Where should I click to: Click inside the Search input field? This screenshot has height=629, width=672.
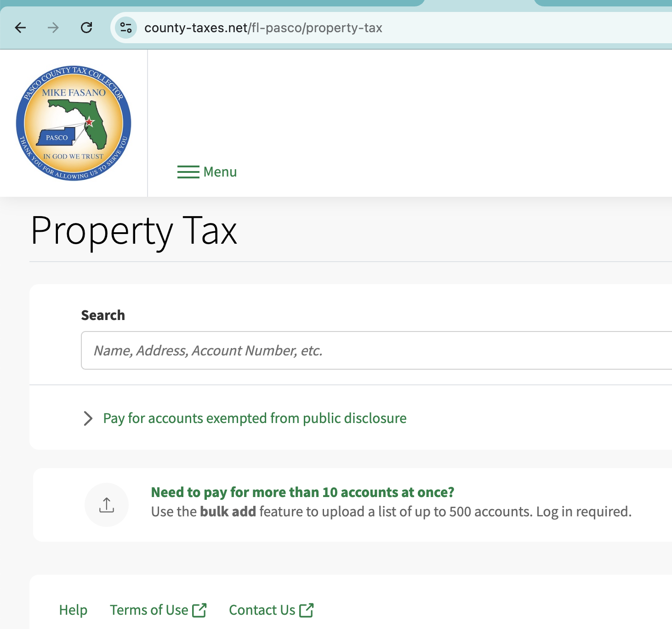(x=322, y=350)
